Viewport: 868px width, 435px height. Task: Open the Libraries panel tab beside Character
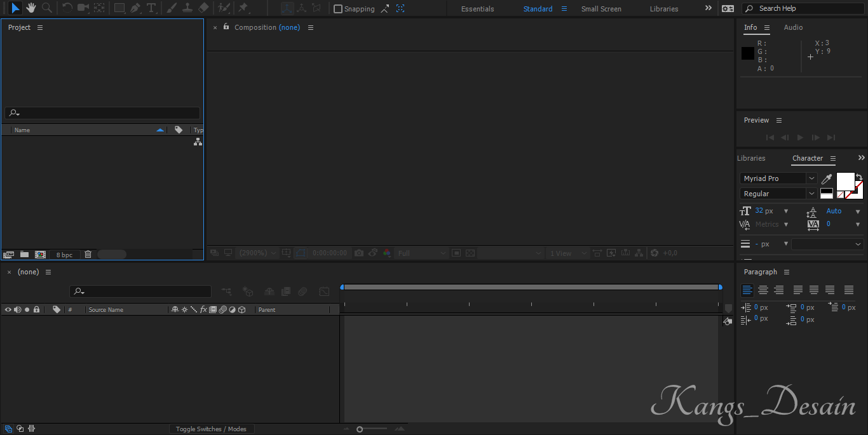(751, 158)
